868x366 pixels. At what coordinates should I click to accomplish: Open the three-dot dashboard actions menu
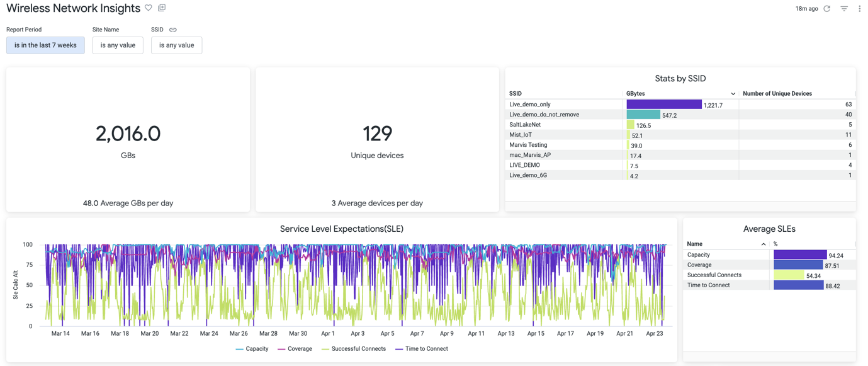click(x=859, y=9)
